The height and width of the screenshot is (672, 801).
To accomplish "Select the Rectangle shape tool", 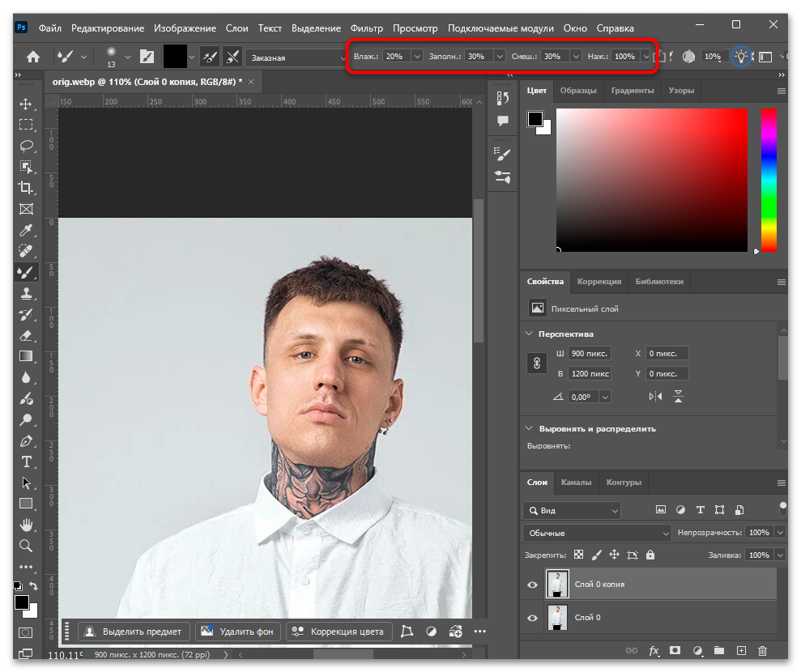I will pos(26,504).
